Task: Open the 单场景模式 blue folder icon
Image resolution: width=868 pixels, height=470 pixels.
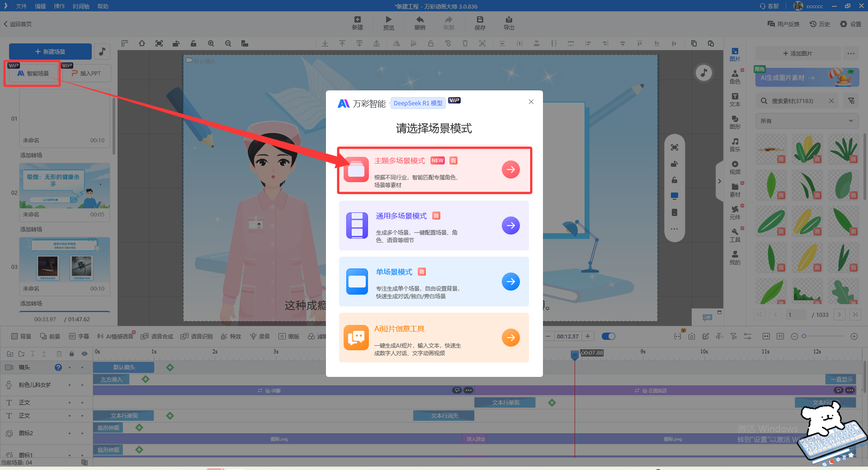Action: (x=357, y=282)
